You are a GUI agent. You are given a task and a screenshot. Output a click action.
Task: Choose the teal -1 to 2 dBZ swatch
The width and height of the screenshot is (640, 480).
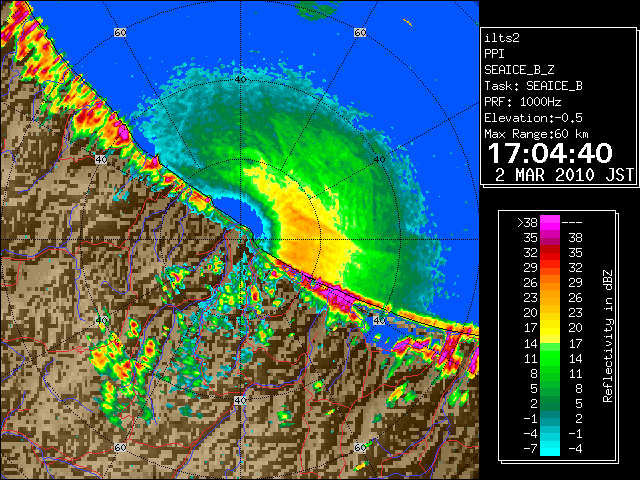click(550, 418)
